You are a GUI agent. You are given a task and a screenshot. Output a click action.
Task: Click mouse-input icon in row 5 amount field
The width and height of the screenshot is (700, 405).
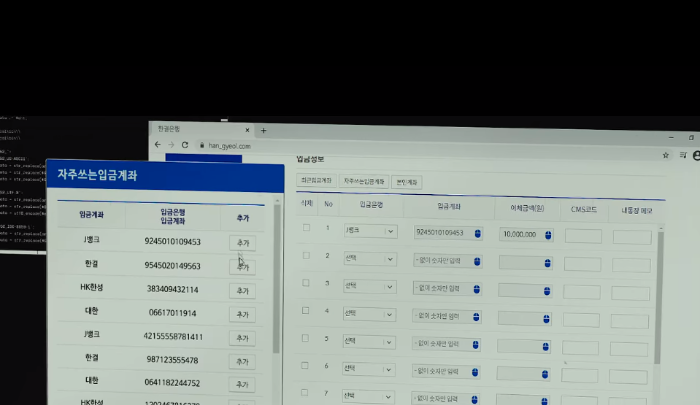pyautogui.click(x=546, y=347)
